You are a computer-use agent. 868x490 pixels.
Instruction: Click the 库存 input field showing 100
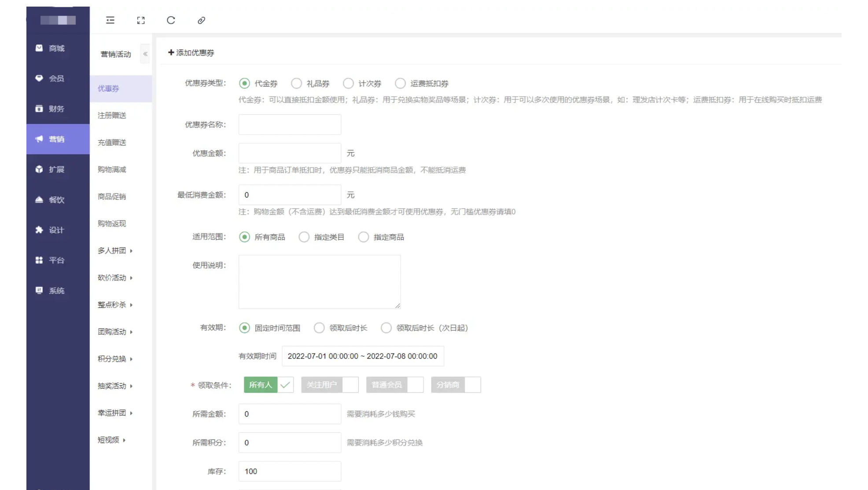(290, 471)
